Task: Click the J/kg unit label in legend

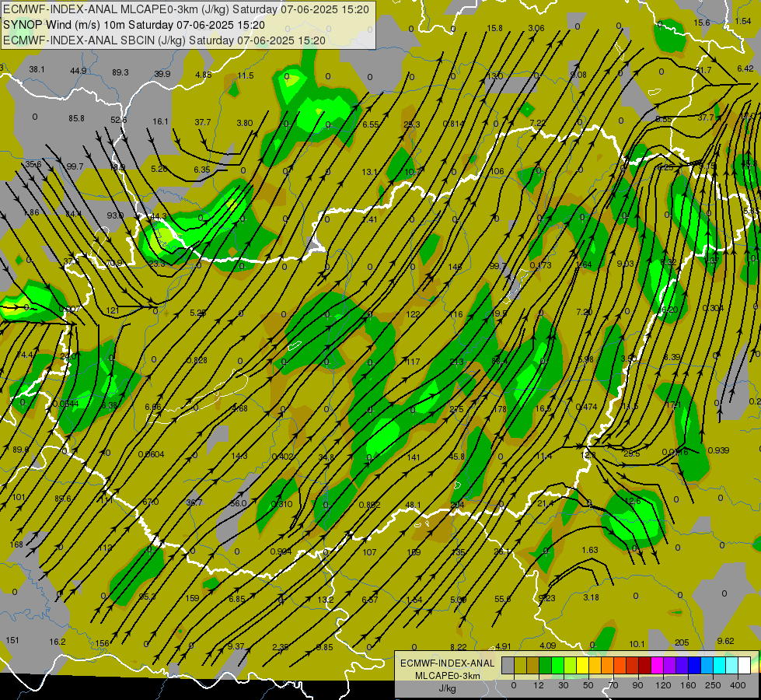Action: (x=447, y=688)
